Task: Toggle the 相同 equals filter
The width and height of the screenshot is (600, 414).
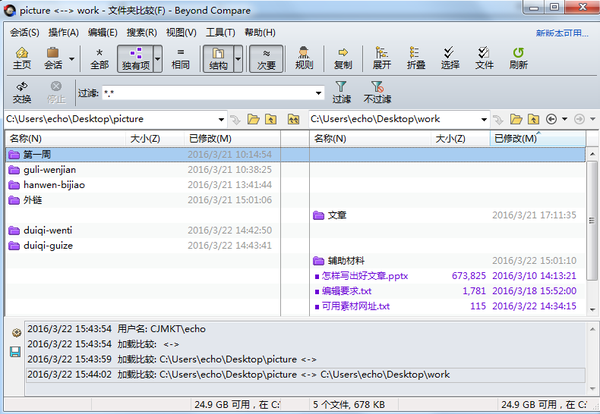Action: (181, 58)
